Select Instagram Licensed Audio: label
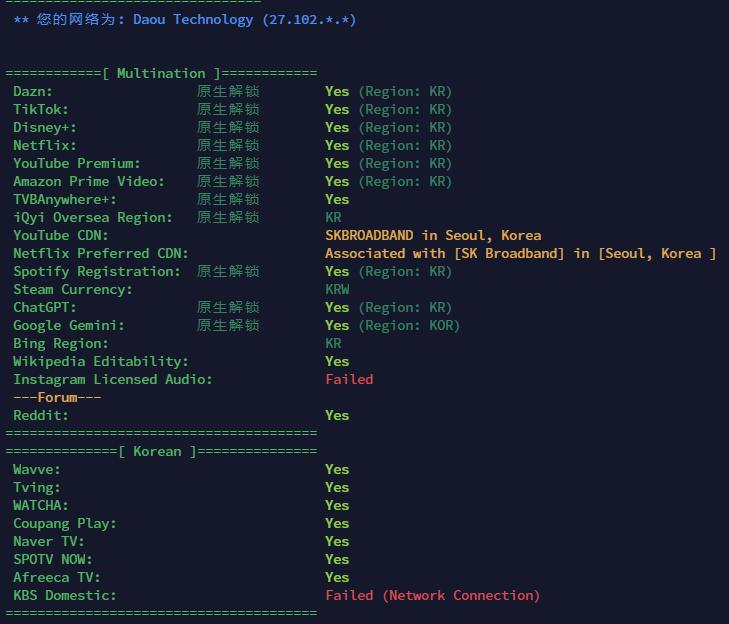Image resolution: width=729 pixels, height=624 pixels. tap(113, 379)
